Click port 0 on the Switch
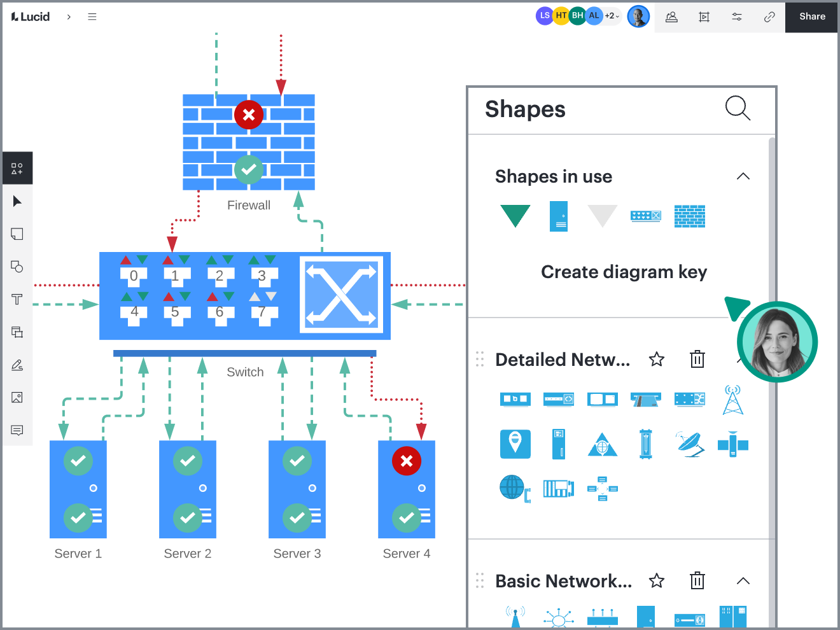 (x=134, y=276)
